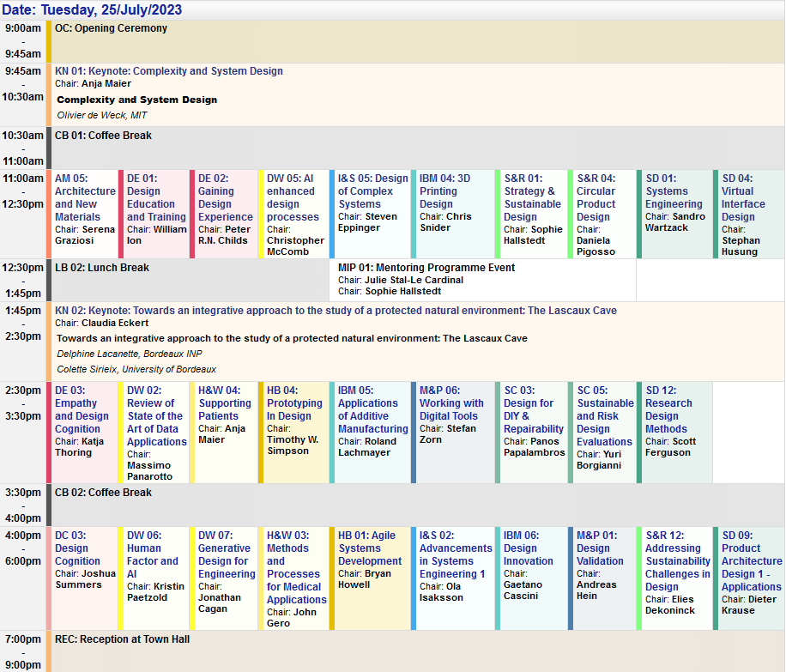The image size is (786, 672).
Task: Open M&P 06 Working with Digital Tools
Action: click(451, 403)
